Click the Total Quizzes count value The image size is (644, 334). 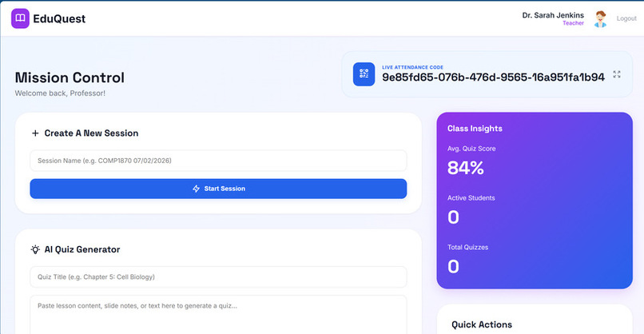pos(453,267)
